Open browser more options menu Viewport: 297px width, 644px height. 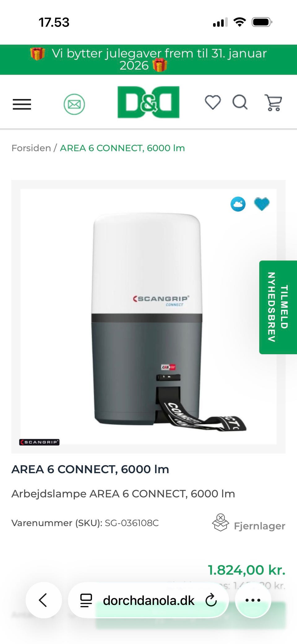253,600
